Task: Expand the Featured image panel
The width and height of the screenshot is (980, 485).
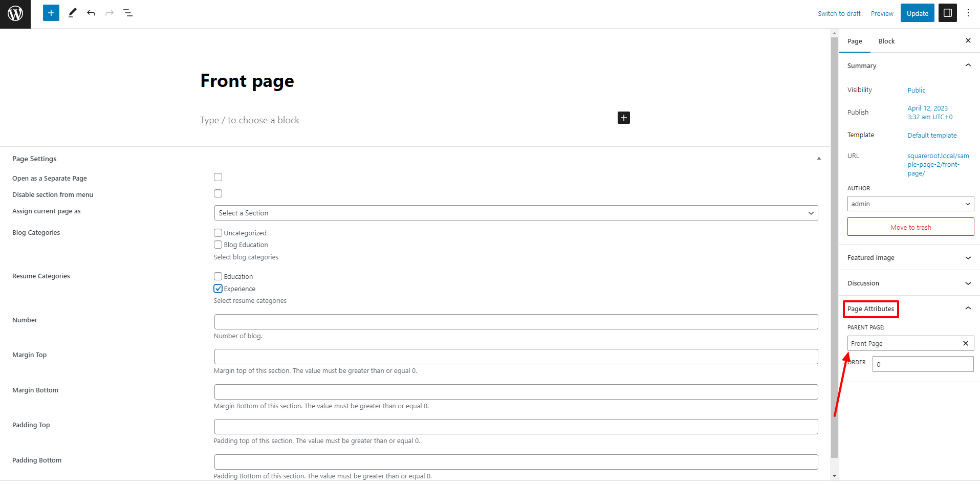Action: point(909,257)
